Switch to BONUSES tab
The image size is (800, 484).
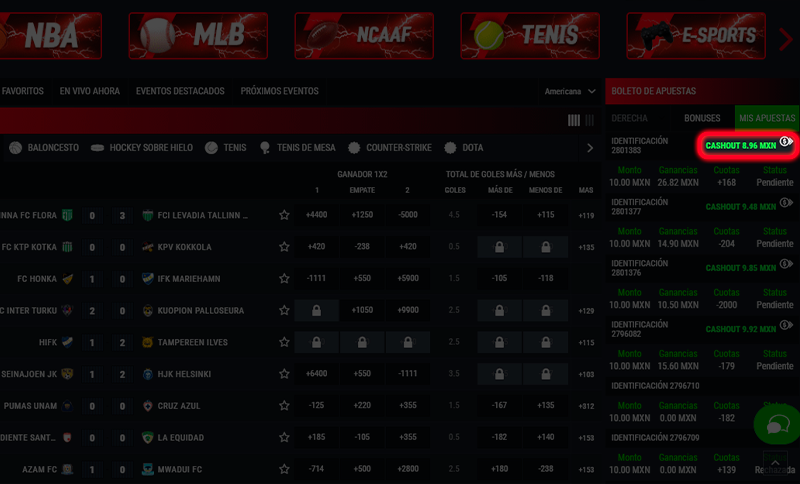click(702, 118)
